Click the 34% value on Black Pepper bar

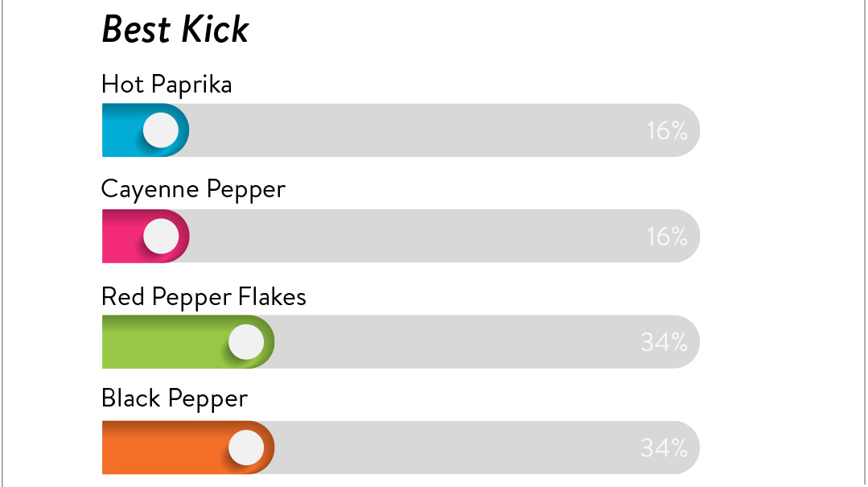pos(664,448)
